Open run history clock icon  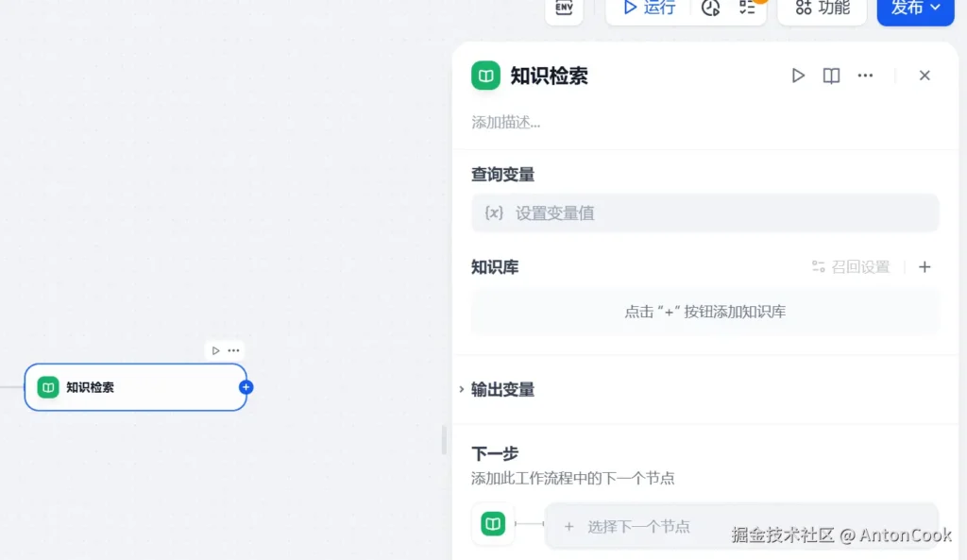click(x=711, y=8)
